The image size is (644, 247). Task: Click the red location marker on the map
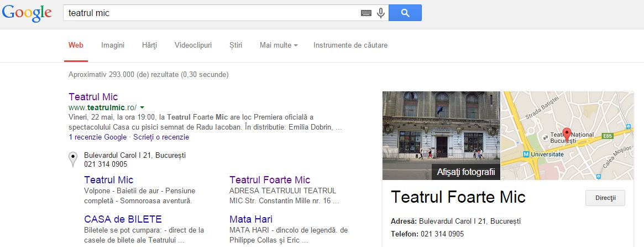pyautogui.click(x=567, y=135)
